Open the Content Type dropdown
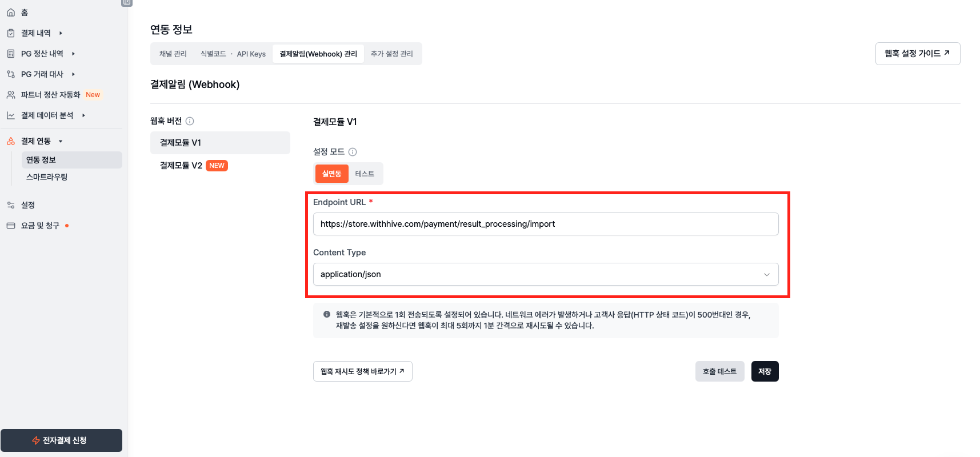This screenshot has width=980, height=457. (x=545, y=274)
